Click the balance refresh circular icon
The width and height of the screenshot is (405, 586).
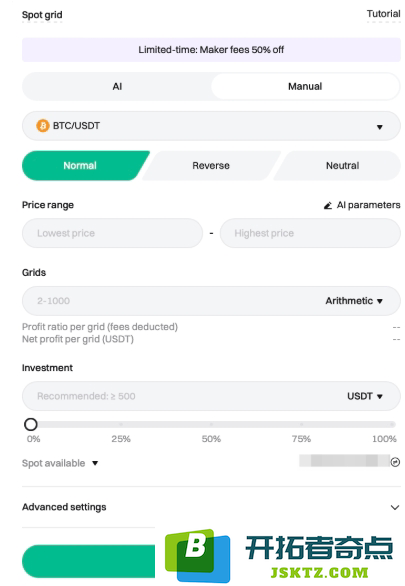coord(395,462)
